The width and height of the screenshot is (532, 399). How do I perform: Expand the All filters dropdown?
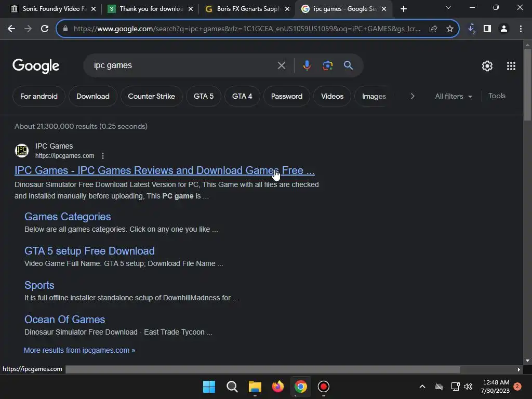tap(453, 96)
